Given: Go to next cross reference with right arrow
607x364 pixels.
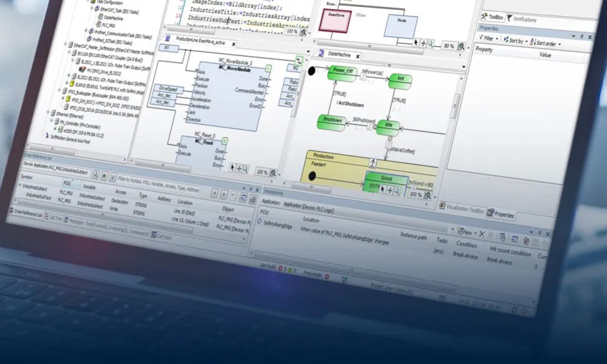Looking at the screenshot, I should coord(224,194).
